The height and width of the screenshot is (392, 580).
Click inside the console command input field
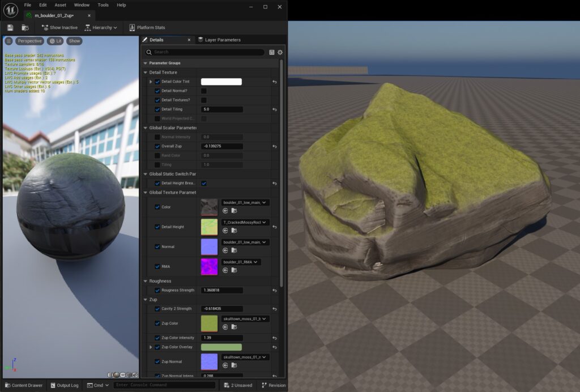[x=164, y=385]
